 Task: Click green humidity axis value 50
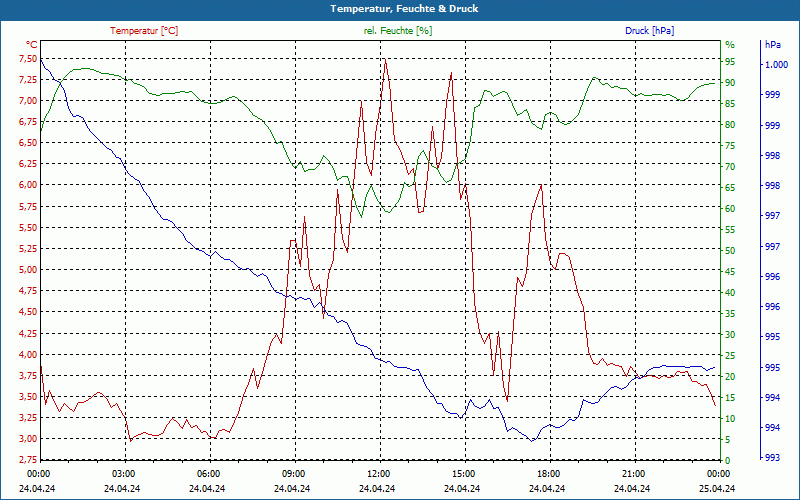[x=730, y=251]
